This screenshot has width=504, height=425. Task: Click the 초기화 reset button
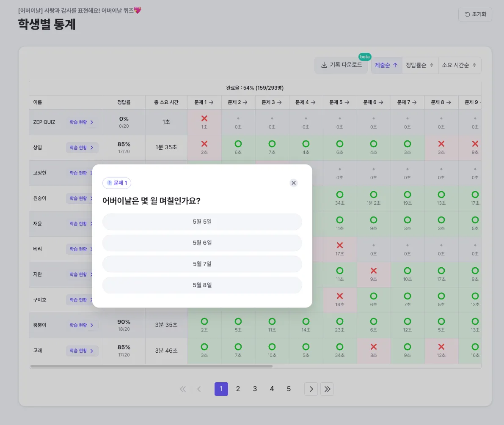pyautogui.click(x=475, y=14)
